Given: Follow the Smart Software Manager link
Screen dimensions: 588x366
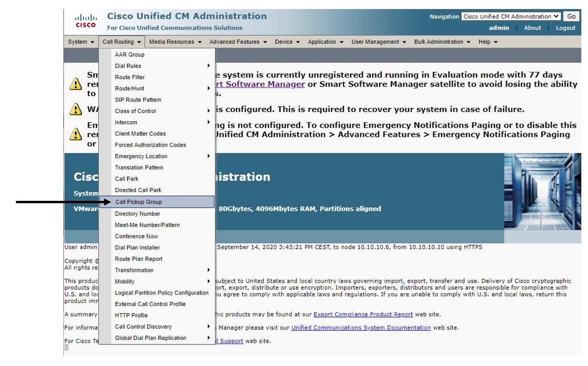Looking at the screenshot, I should (x=260, y=84).
